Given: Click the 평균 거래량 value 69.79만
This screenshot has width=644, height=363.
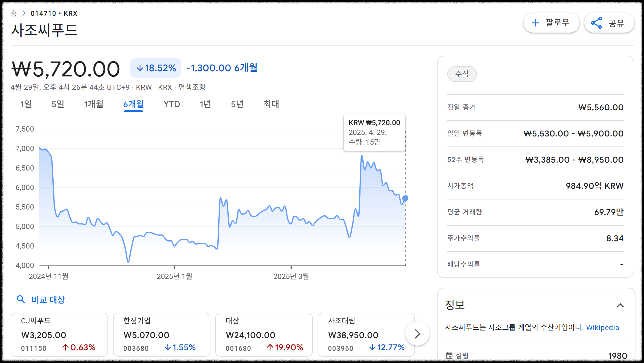Looking at the screenshot, I should pyautogui.click(x=609, y=212).
